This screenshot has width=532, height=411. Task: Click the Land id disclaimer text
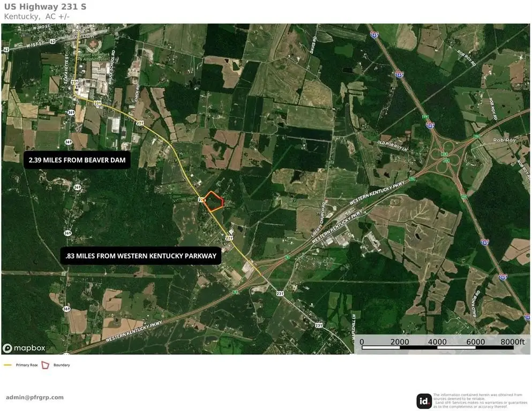[480, 400]
